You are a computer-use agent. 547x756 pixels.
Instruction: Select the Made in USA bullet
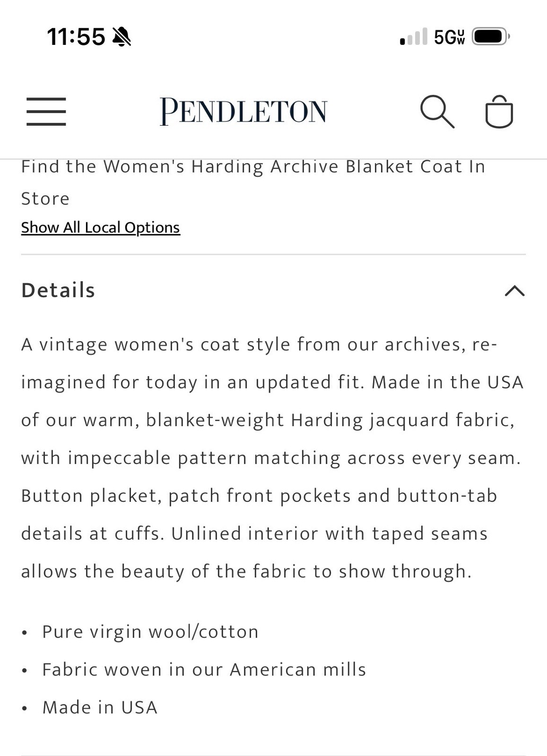(x=100, y=707)
